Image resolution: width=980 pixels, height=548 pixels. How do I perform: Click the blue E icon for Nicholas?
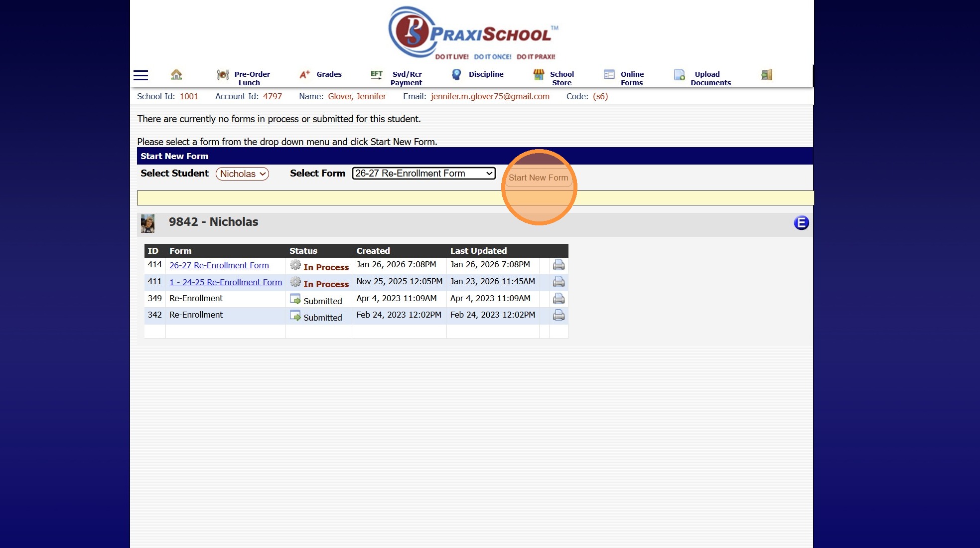click(801, 222)
